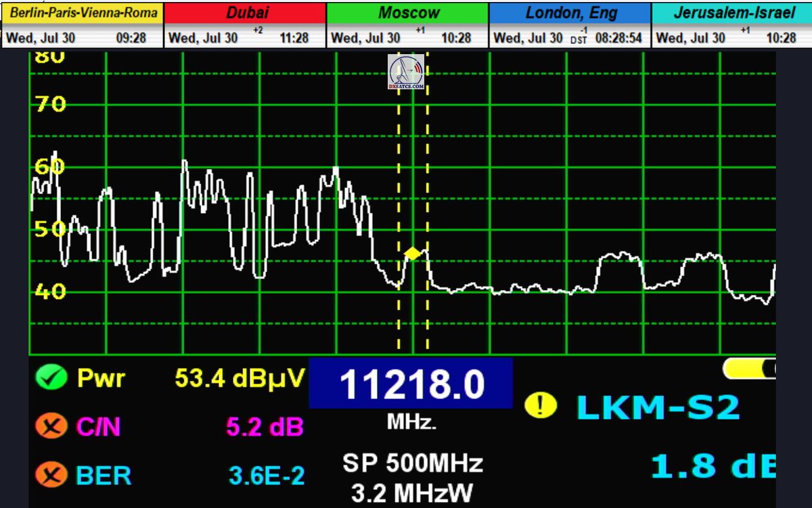Image resolution: width=812 pixels, height=508 pixels.
Task: Click the green checkmark icon beside Pwr
Action: 52,378
